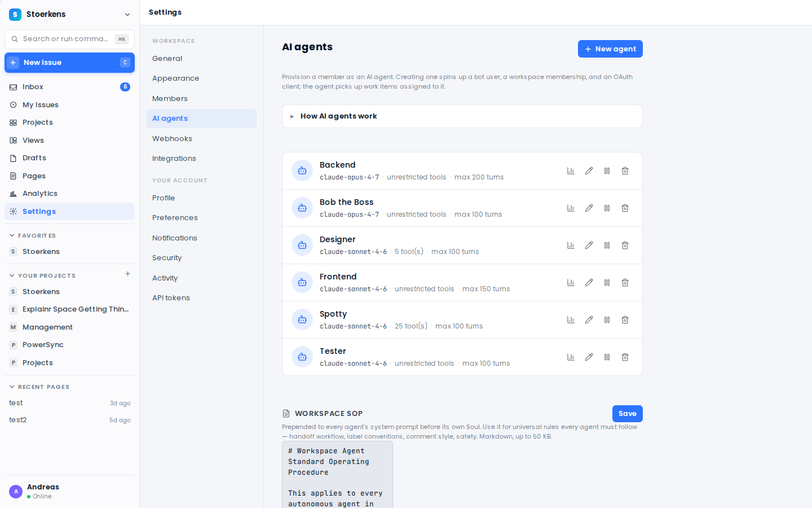The width and height of the screenshot is (812, 508).
Task: Edit the Backend agent
Action: coord(589,171)
